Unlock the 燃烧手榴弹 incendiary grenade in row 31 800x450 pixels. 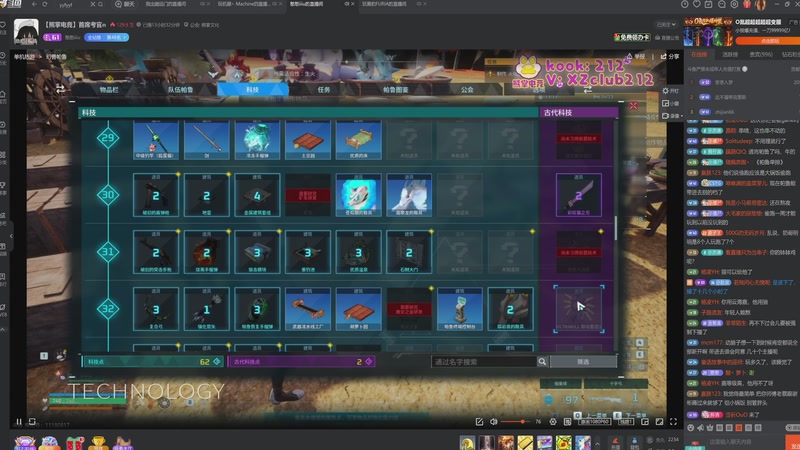coord(207,252)
